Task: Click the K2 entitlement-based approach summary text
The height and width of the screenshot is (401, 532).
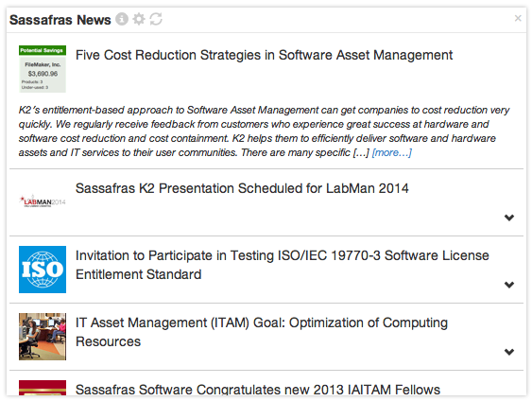Action: tap(264, 131)
